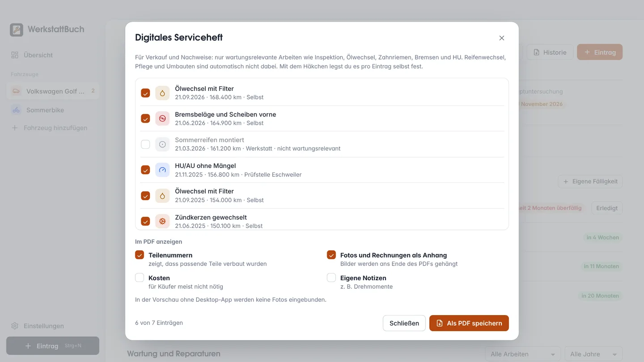This screenshot has height=362, width=644.
Task: Click the oil drop icon for 21.09.2026 Ölwechsel
Action: click(162, 93)
